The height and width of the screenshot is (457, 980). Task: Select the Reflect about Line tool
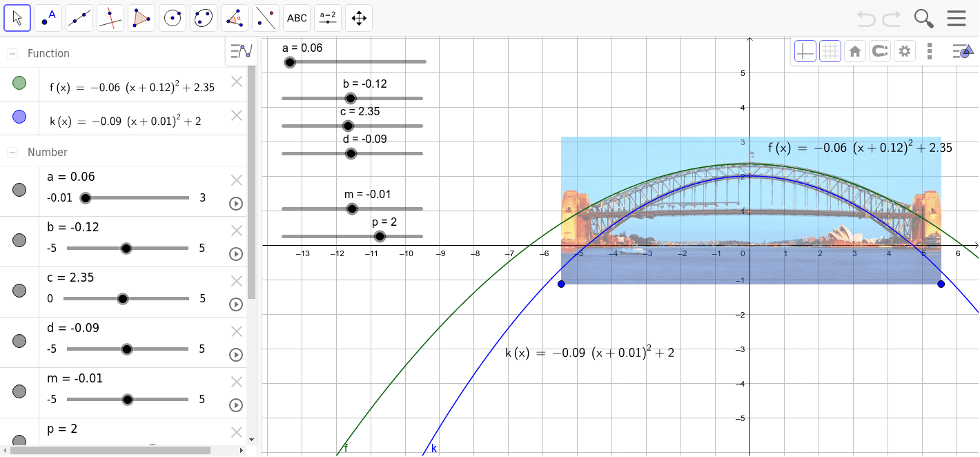[266, 18]
